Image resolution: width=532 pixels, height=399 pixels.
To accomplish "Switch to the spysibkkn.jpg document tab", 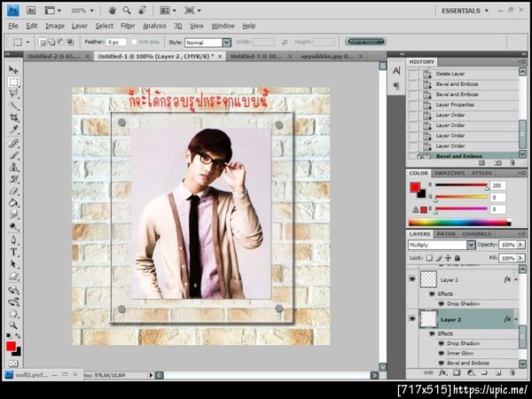I will tap(327, 57).
